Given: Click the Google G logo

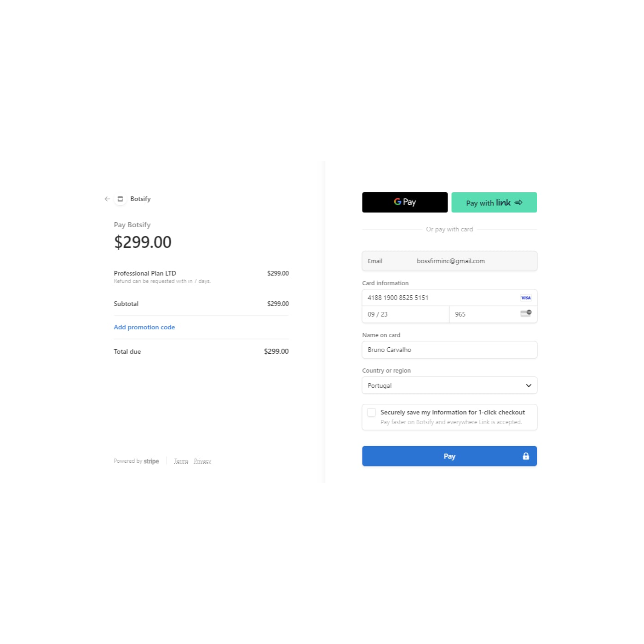Looking at the screenshot, I should [397, 202].
